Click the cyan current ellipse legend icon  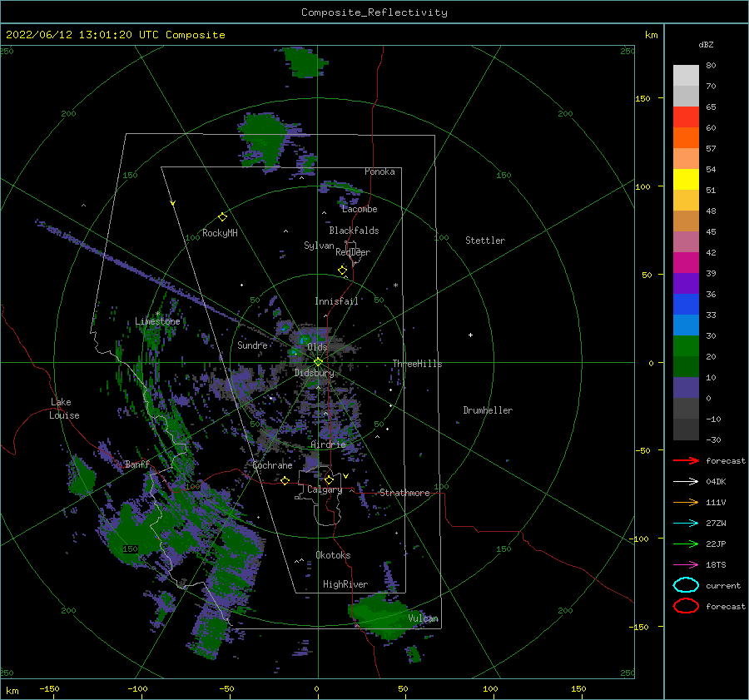click(x=686, y=585)
